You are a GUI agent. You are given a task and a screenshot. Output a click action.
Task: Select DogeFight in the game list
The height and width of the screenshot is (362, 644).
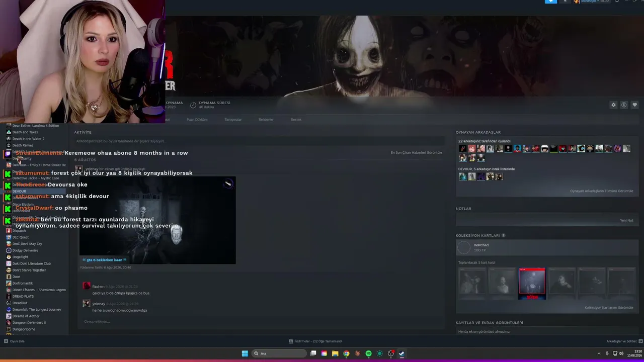21,257
